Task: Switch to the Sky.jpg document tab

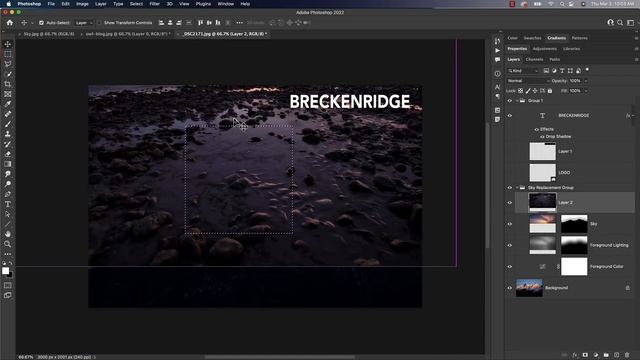Action: [49, 34]
